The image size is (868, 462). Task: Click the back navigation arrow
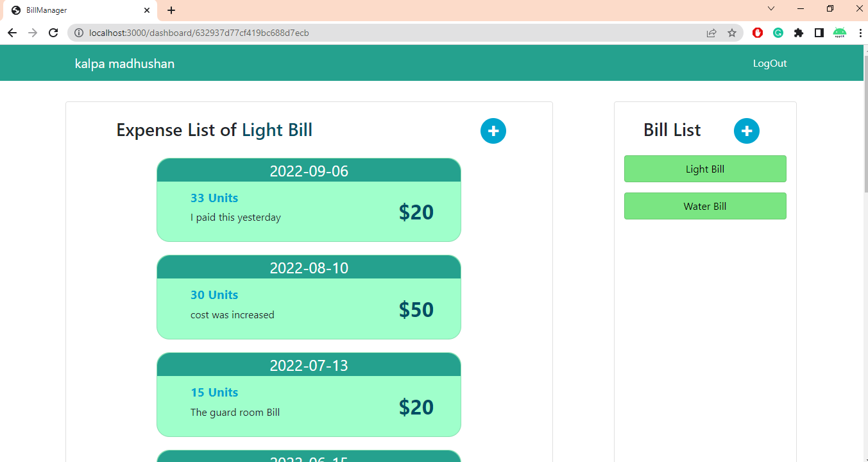coord(12,33)
